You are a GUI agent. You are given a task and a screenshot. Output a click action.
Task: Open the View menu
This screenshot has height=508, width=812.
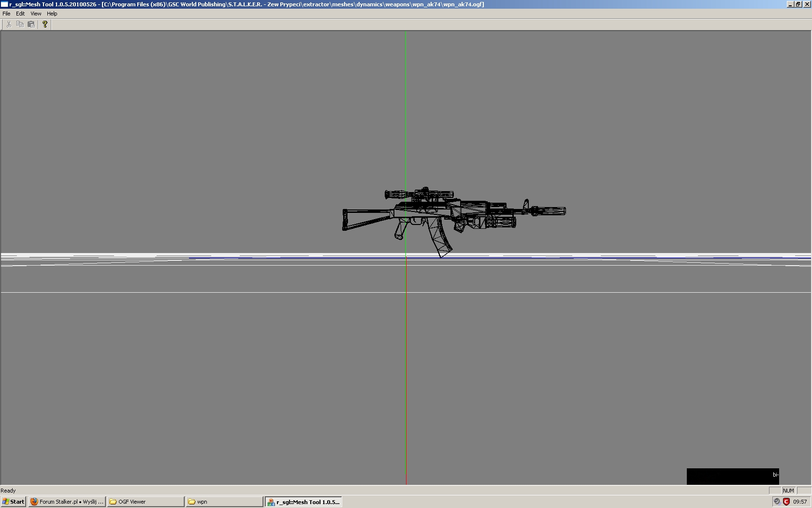click(36, 14)
